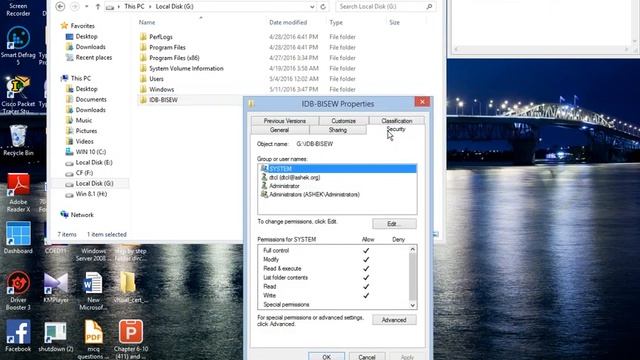The image size is (640, 360).
Task: Switch to the Classification tab
Action: pos(397,121)
